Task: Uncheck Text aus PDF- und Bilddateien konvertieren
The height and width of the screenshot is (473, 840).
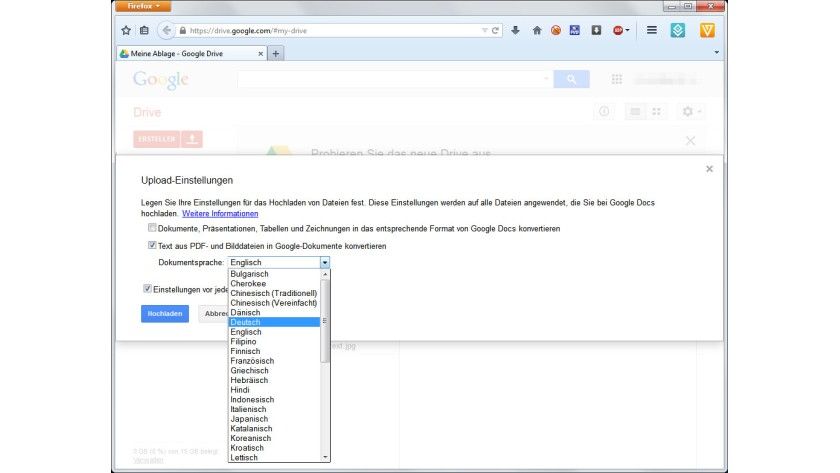Action: pos(152,245)
